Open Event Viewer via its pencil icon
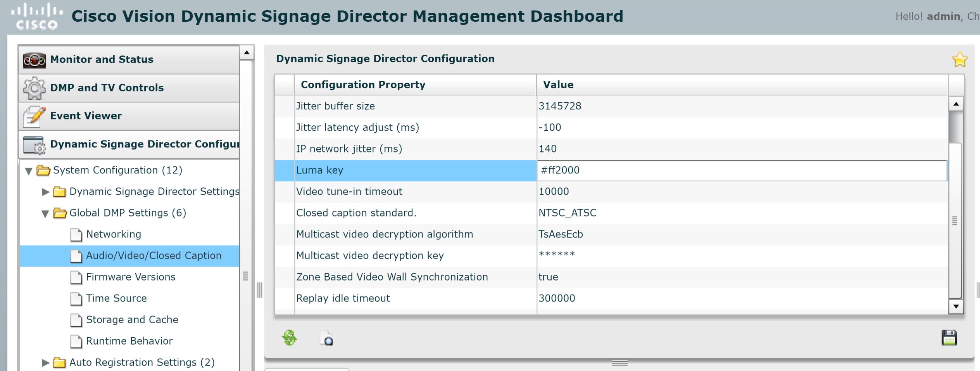The image size is (980, 371). tap(35, 115)
